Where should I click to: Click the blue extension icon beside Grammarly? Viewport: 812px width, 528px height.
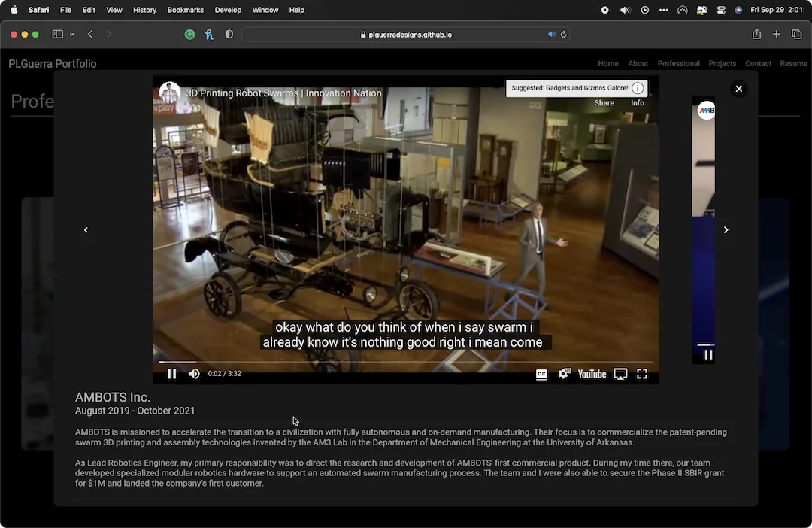click(x=209, y=34)
